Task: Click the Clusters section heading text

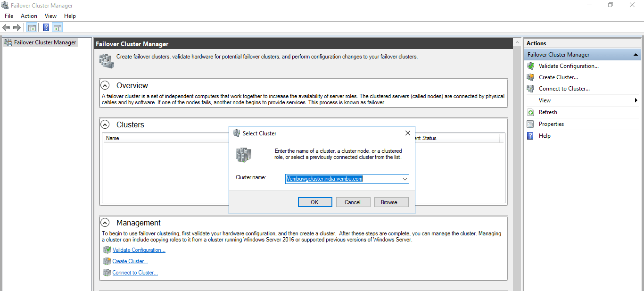Action: click(130, 125)
